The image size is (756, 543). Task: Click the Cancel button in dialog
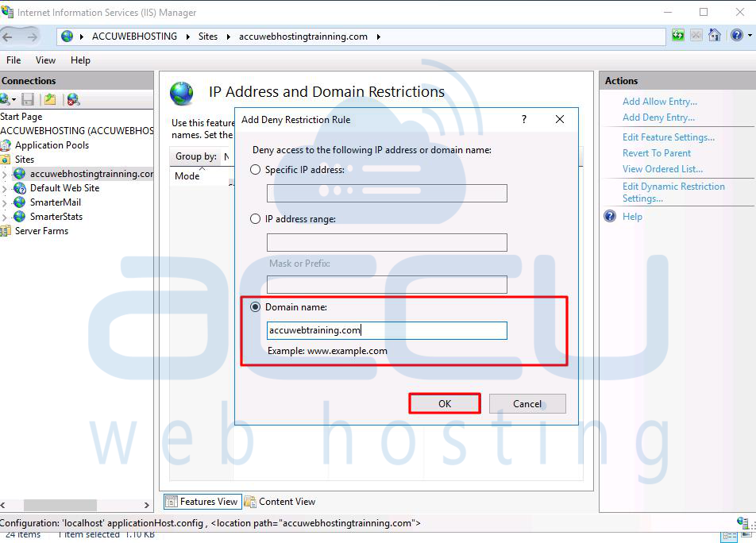point(527,404)
